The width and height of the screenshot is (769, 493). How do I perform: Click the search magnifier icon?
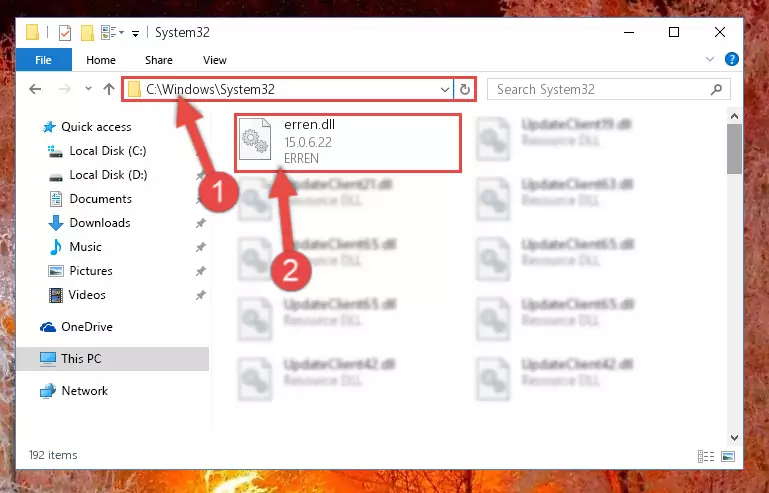[717, 89]
